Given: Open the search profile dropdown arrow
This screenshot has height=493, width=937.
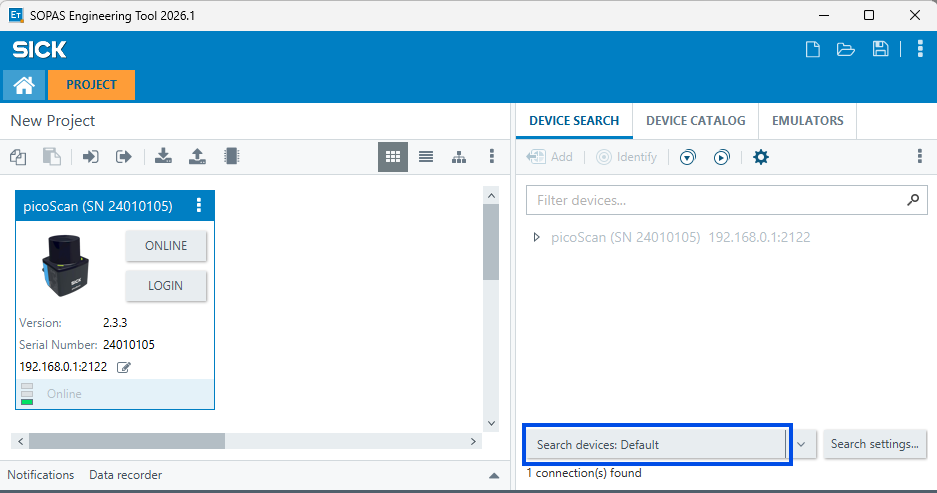Looking at the screenshot, I should coord(801,445).
